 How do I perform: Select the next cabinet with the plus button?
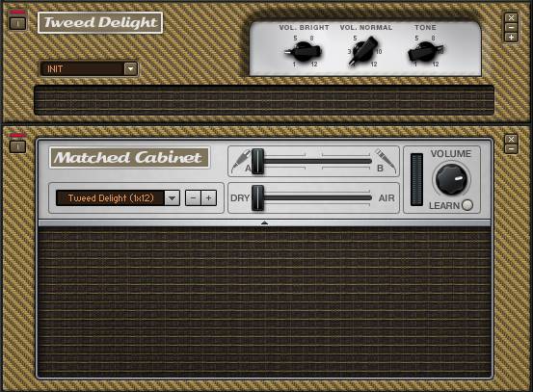coord(209,198)
